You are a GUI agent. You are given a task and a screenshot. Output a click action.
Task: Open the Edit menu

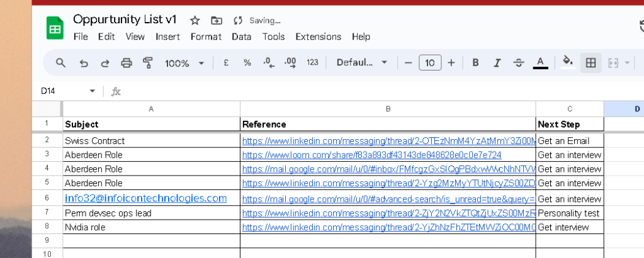click(x=106, y=36)
